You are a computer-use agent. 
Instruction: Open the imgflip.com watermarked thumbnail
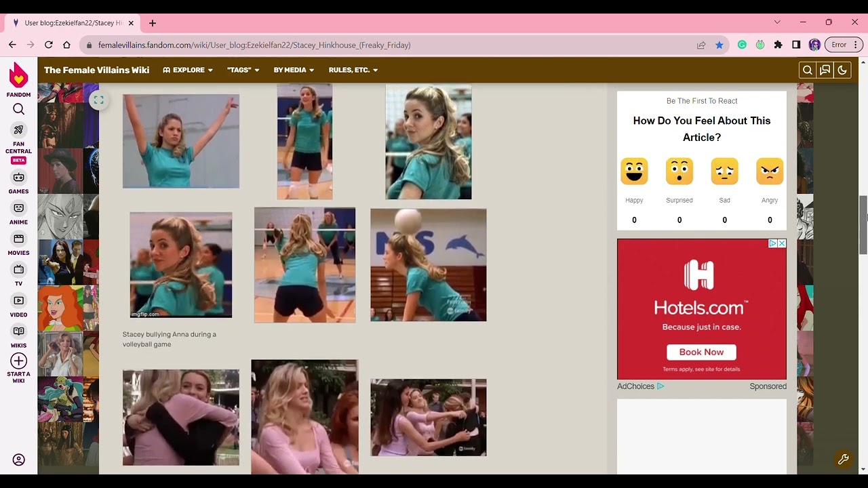pos(180,265)
